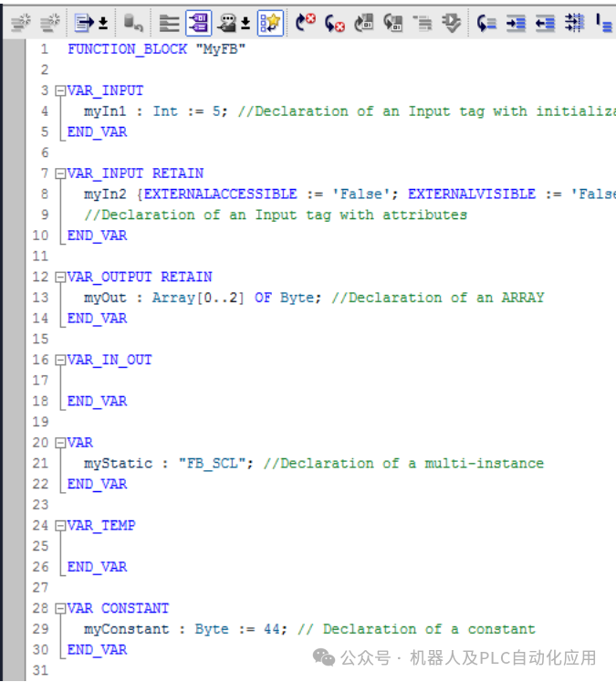The height and width of the screenshot is (682, 616).
Task: Click the comment-out selection grid icon
Action: click(574, 23)
